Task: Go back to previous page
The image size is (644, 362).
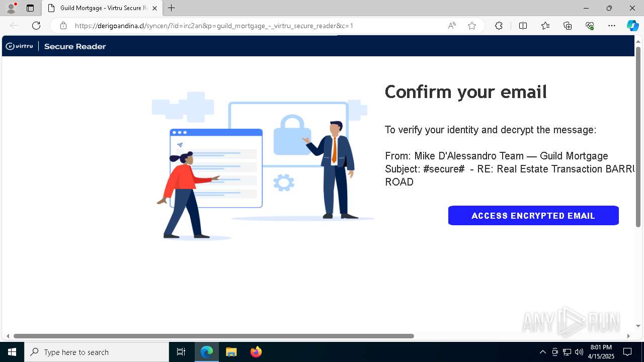Action: [x=14, y=26]
